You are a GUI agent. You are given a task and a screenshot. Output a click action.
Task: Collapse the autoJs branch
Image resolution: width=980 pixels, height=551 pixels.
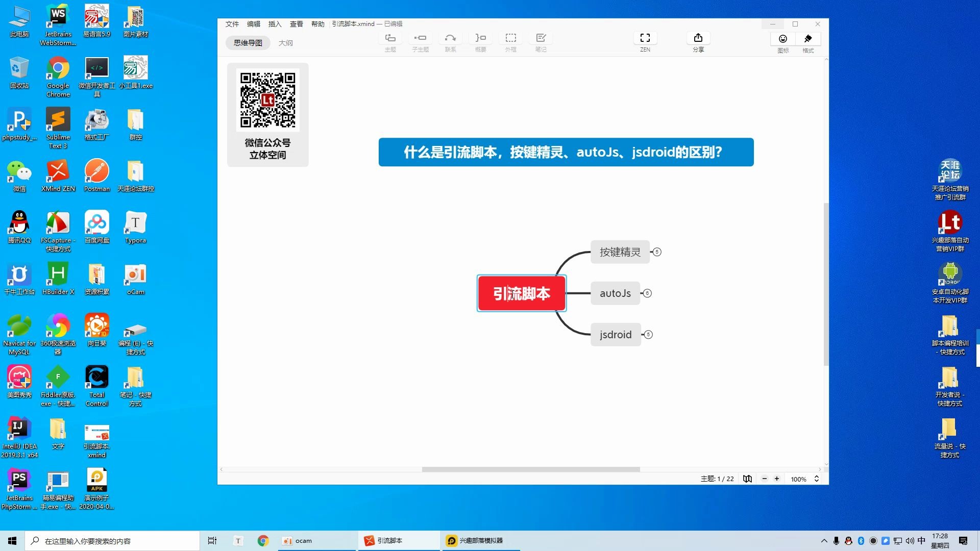pyautogui.click(x=647, y=293)
